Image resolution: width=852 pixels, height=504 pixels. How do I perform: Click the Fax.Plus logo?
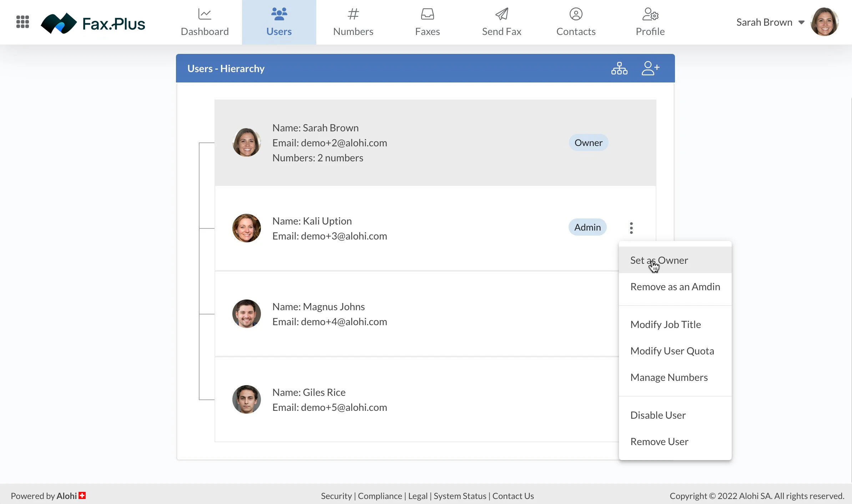tap(93, 23)
